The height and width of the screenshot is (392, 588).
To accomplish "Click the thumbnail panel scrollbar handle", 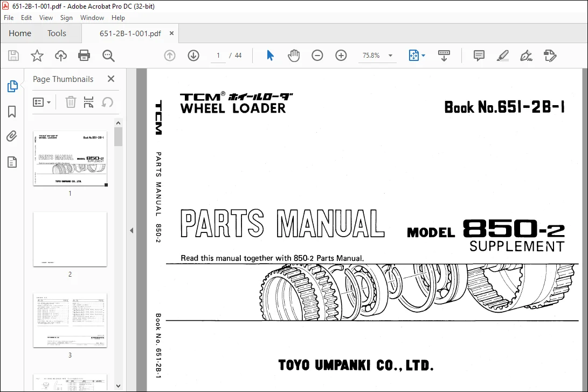I will click(118, 136).
